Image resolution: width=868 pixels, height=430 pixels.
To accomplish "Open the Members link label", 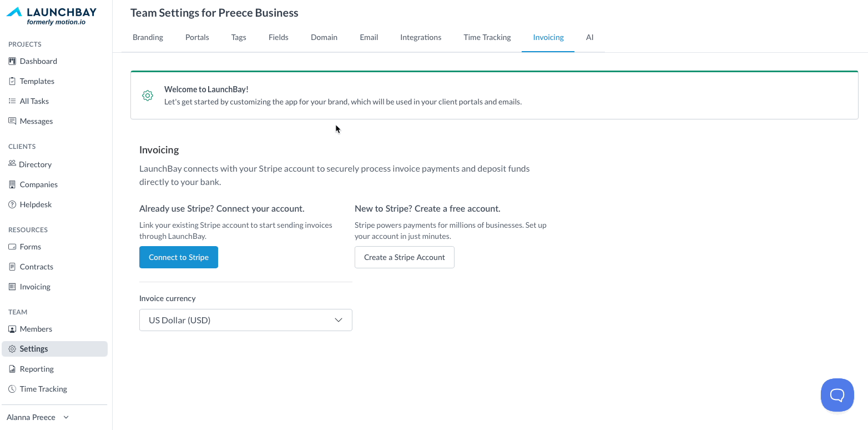I will point(36,329).
